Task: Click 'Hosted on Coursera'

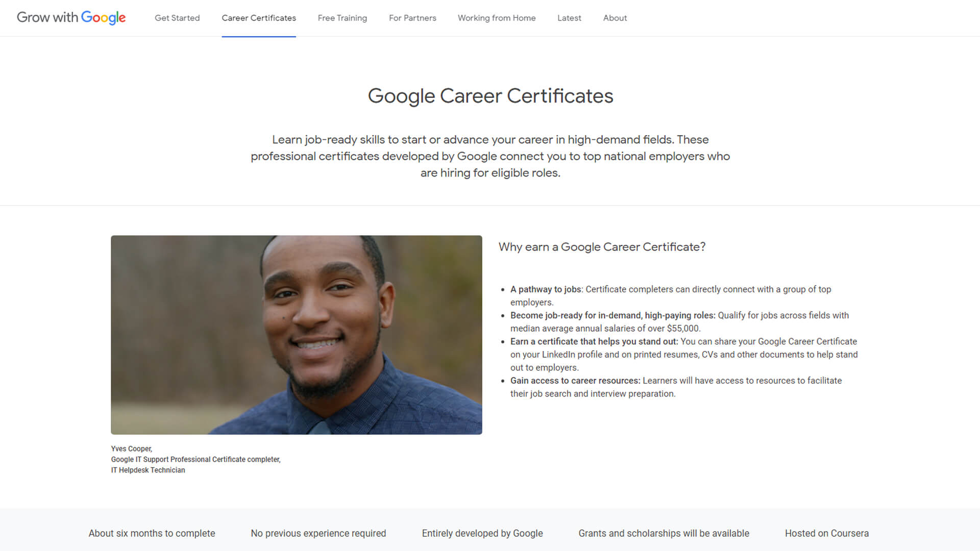Action: point(827,533)
